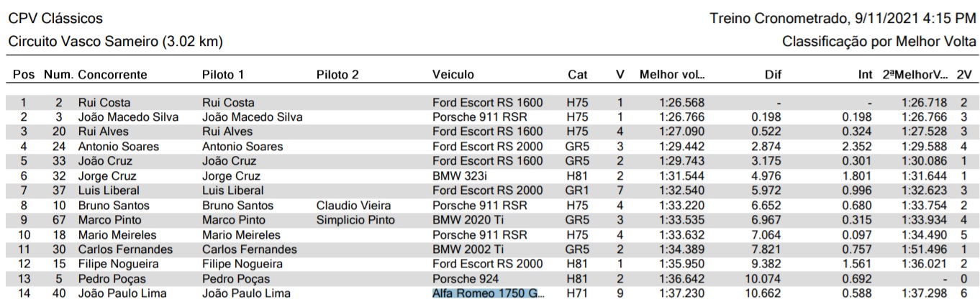
Task: Click the Circuito Vasco Sameiro heading
Action: point(115,42)
